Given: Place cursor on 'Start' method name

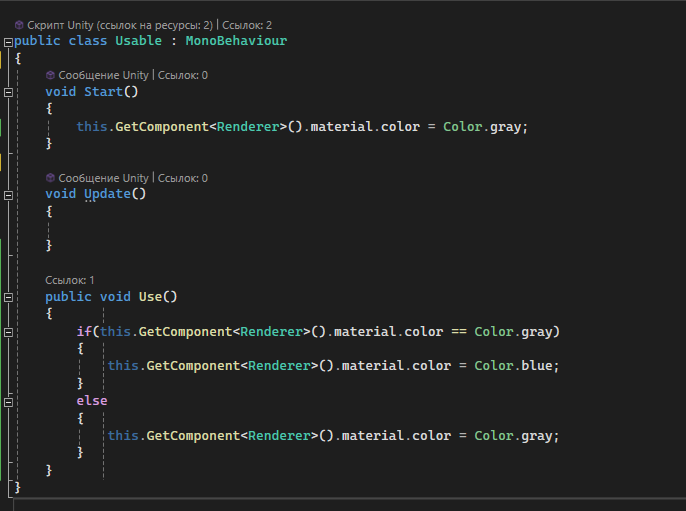Looking at the screenshot, I should (x=103, y=91).
